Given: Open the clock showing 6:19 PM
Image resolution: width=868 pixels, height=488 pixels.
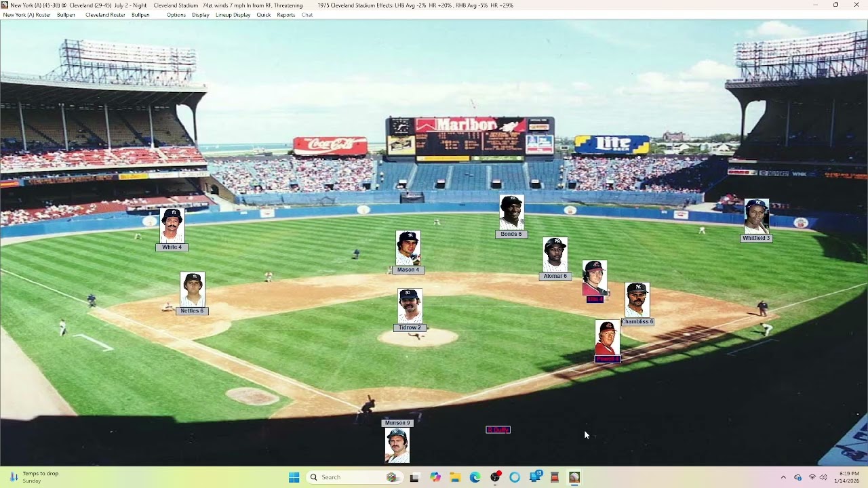Looking at the screenshot, I should (849, 477).
